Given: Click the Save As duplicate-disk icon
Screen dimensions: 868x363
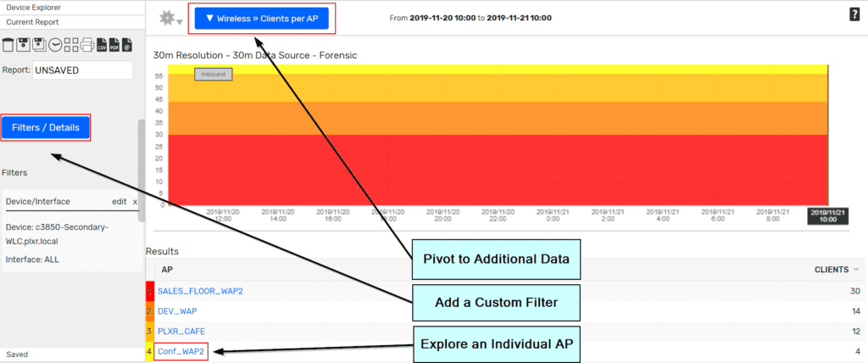Looking at the screenshot, I should [39, 45].
